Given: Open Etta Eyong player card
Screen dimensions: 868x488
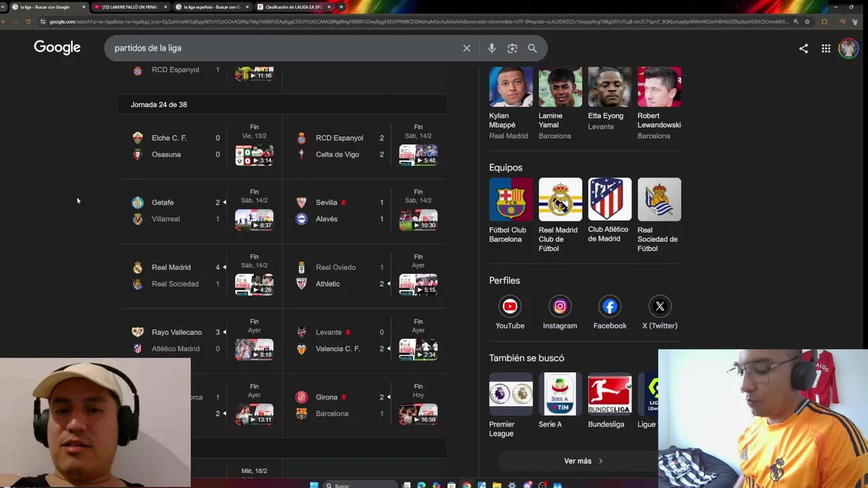Looking at the screenshot, I should pyautogui.click(x=609, y=99).
